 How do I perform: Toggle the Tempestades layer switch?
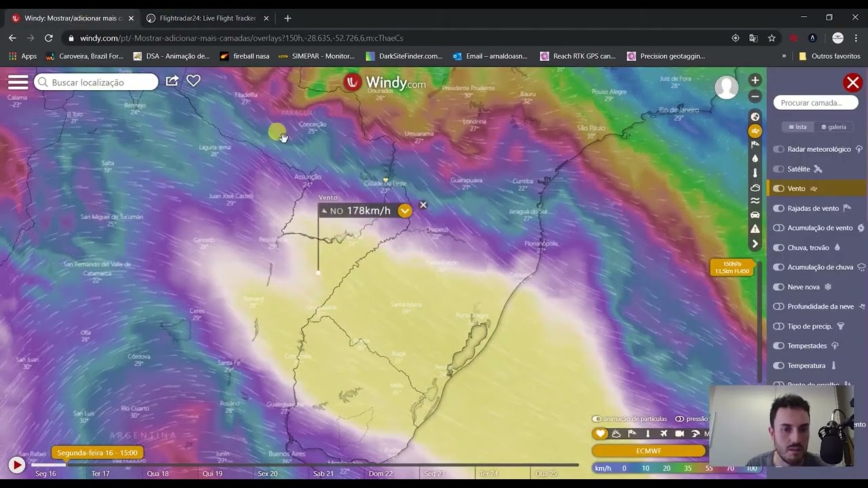pyautogui.click(x=778, y=346)
